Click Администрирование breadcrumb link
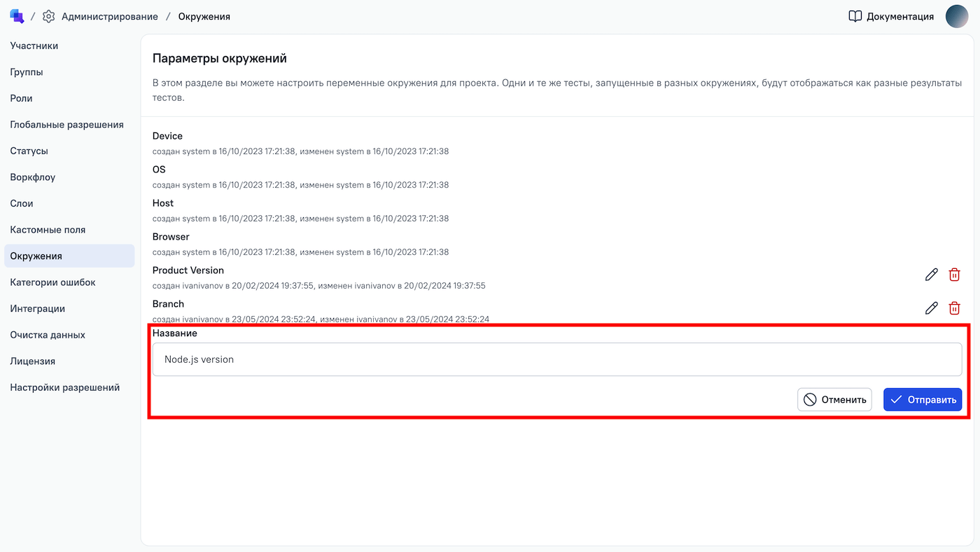Viewport: 980px width, 552px height. (110, 16)
